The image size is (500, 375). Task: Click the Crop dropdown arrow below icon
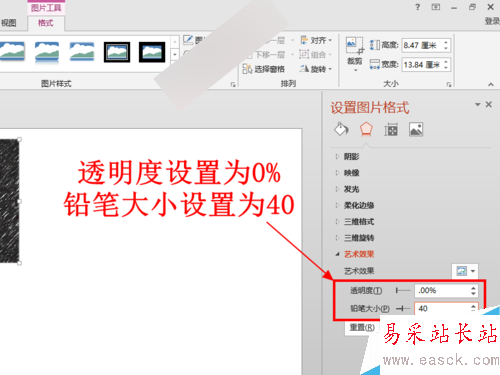click(x=355, y=70)
